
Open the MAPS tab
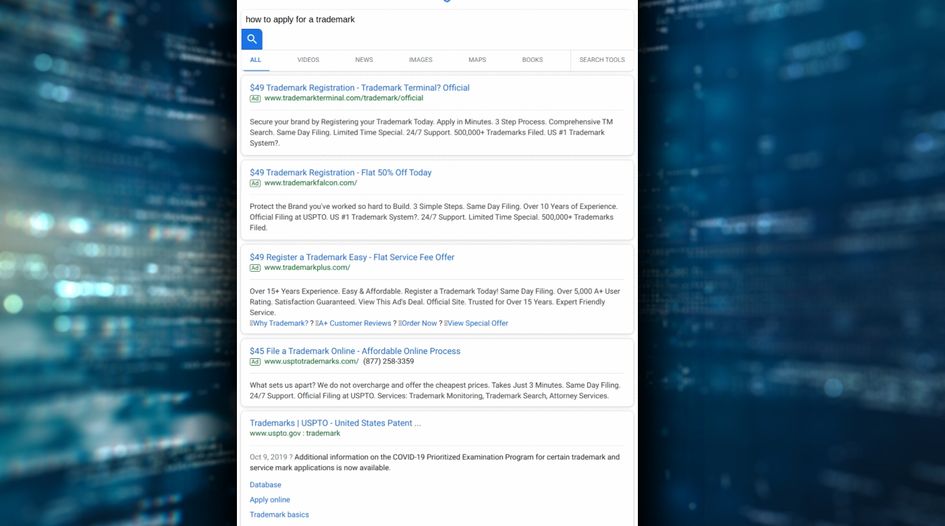(477, 60)
